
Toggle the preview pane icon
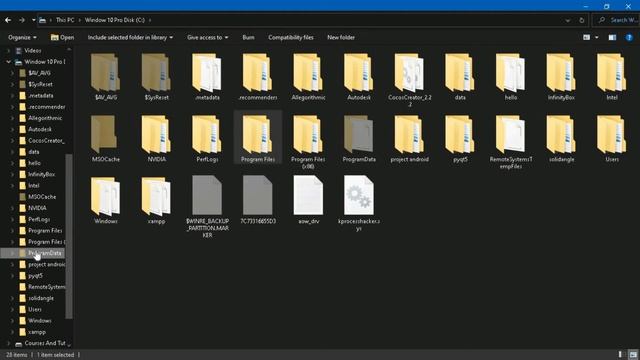tap(612, 37)
